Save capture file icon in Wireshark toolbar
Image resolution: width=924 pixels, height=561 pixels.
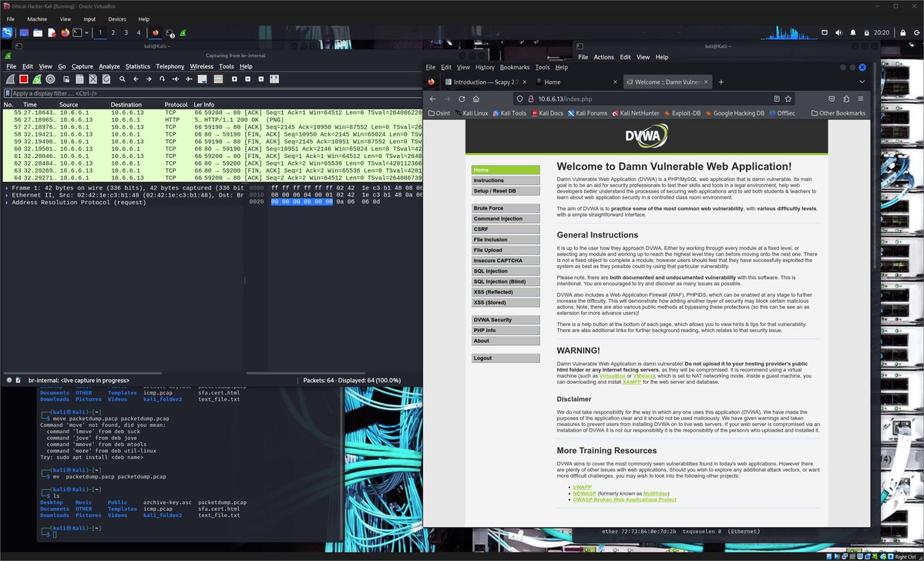click(79, 79)
